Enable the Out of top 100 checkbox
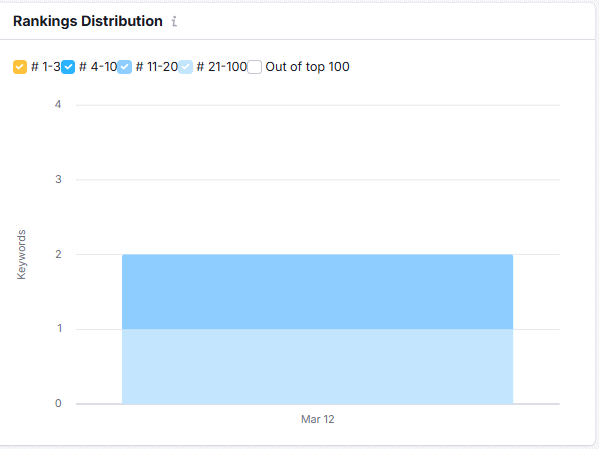 click(x=254, y=67)
